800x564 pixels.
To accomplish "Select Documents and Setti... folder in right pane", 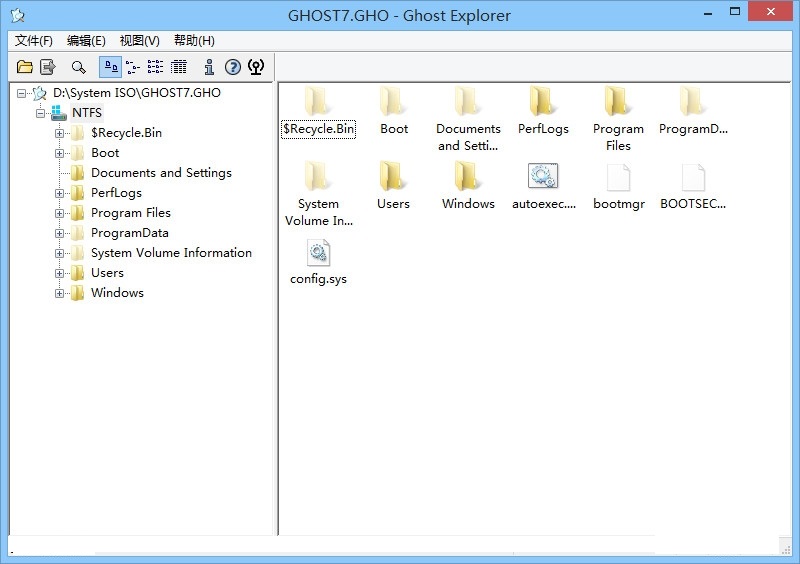I will click(467, 102).
